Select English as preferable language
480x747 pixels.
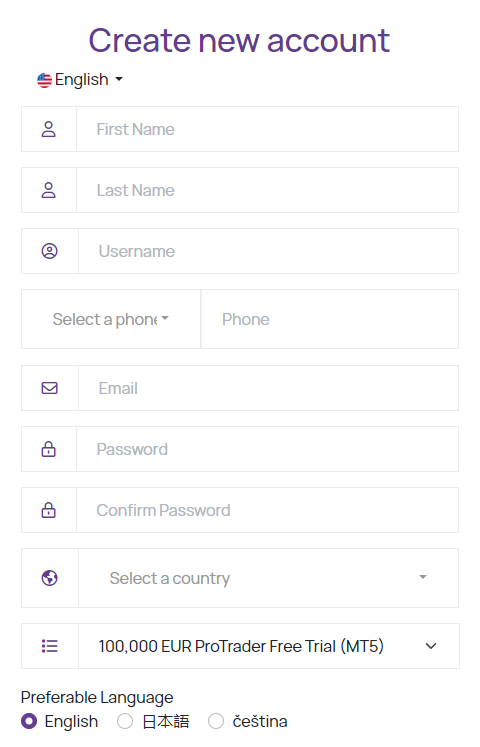[29, 721]
